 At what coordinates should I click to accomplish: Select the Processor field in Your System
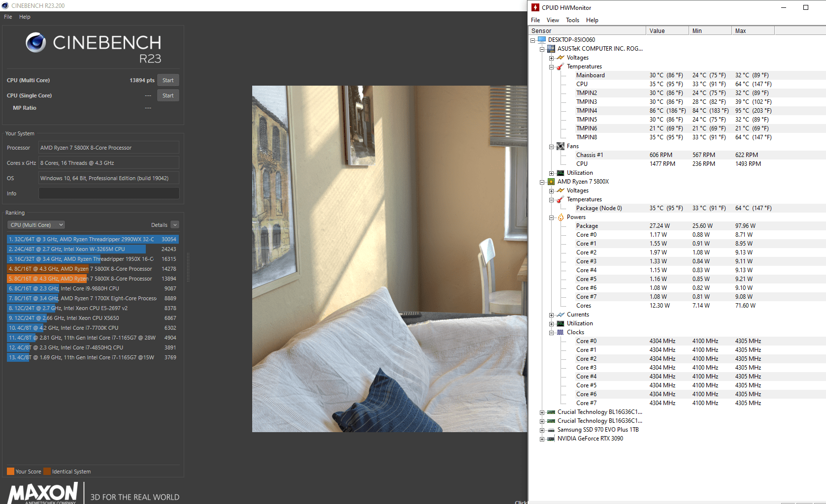pos(109,148)
